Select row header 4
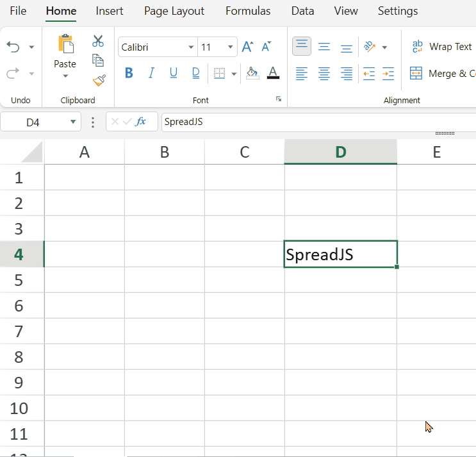Image resolution: width=476 pixels, height=457 pixels. pyautogui.click(x=22, y=254)
